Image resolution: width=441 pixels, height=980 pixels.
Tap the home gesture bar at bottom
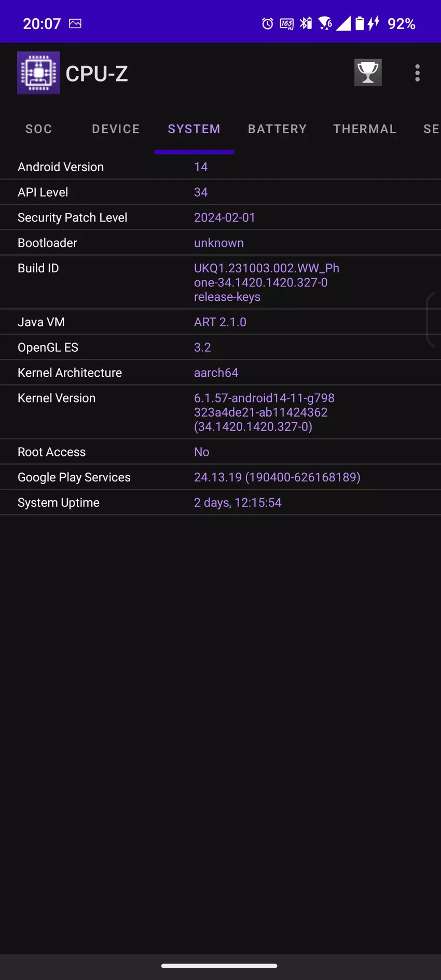[219, 966]
